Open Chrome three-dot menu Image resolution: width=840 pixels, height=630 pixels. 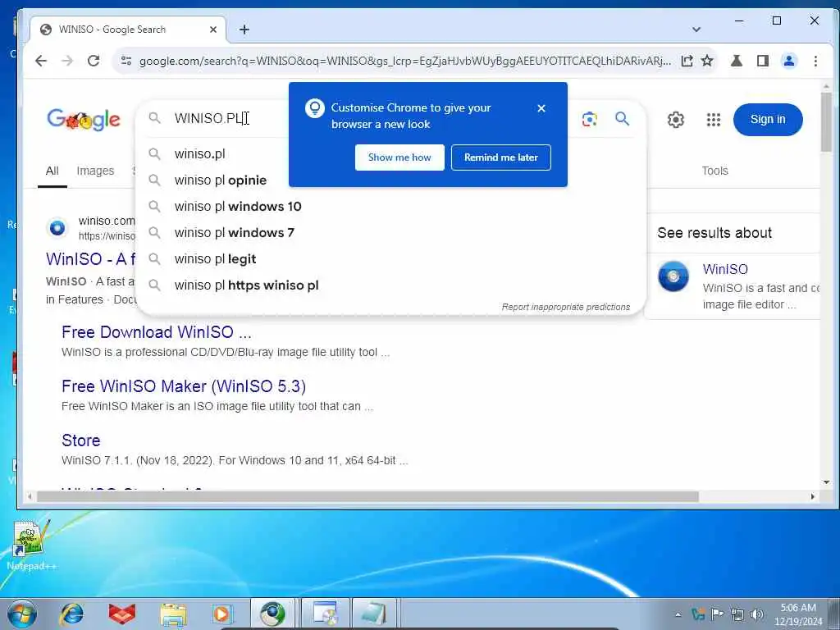click(x=815, y=61)
